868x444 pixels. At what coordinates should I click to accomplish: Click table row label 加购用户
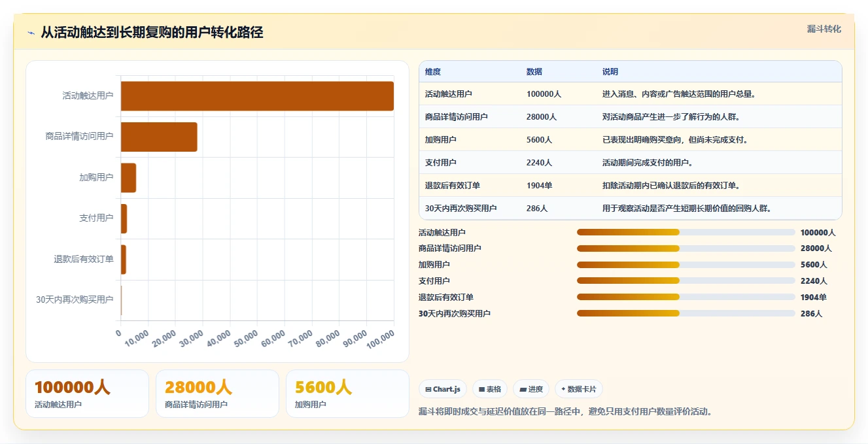coord(441,140)
